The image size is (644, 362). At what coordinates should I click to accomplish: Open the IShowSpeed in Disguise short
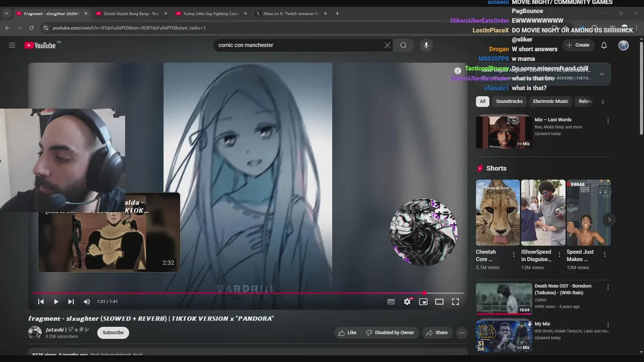point(543,213)
